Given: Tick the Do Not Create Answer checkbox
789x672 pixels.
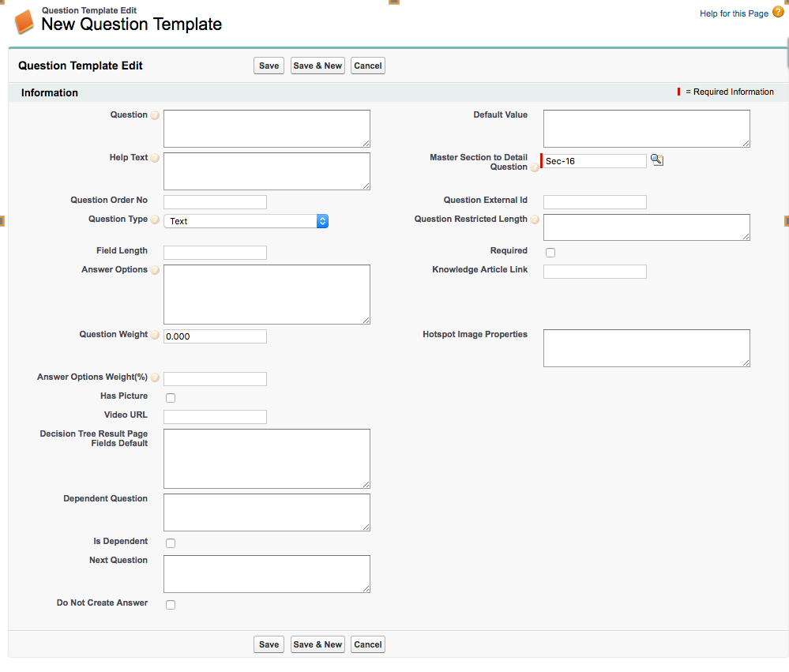Looking at the screenshot, I should [171, 605].
